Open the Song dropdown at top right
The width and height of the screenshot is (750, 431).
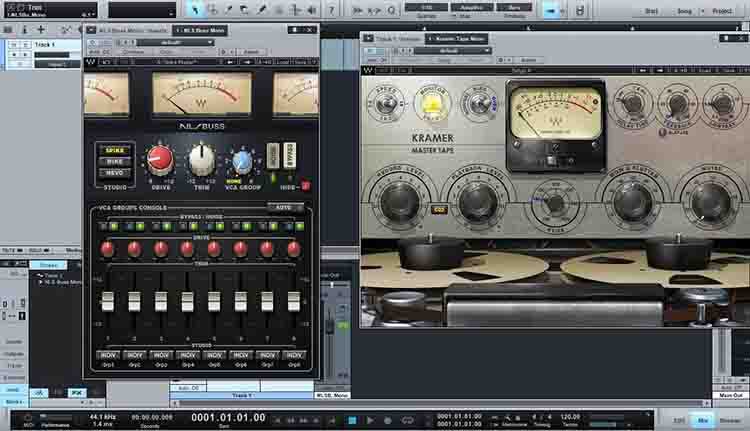tap(703, 11)
